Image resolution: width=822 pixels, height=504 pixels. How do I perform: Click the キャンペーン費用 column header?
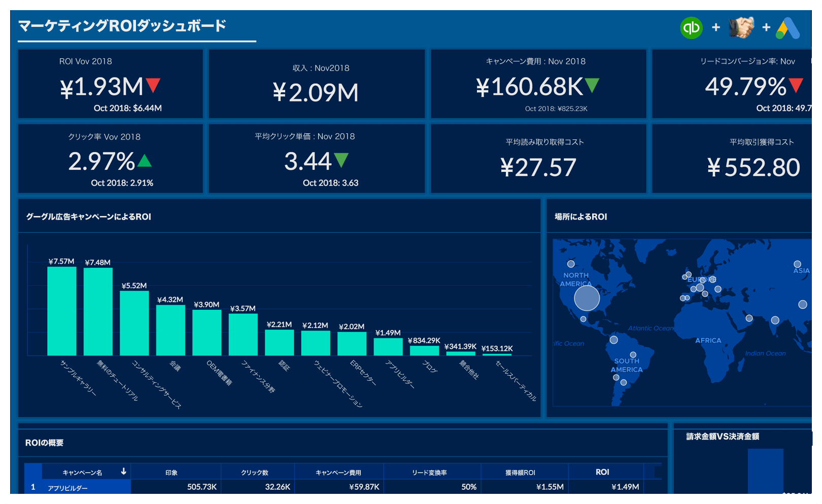click(338, 473)
